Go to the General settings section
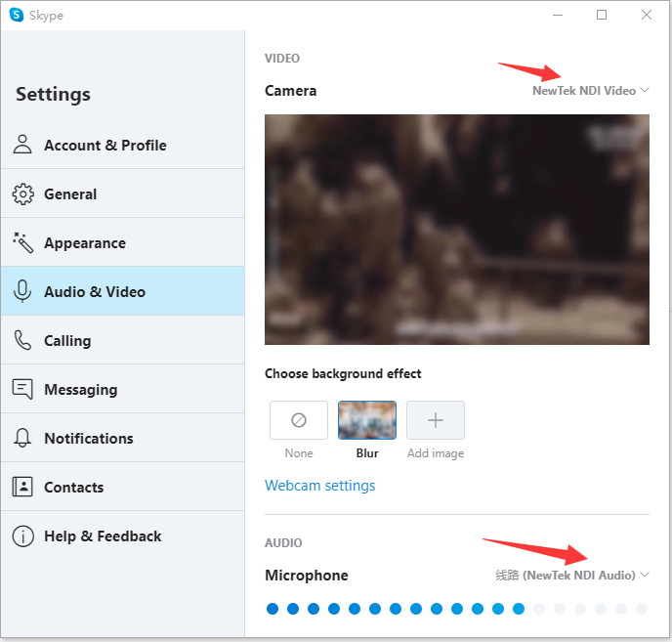Image resolution: width=672 pixels, height=642 pixels. pos(122,193)
